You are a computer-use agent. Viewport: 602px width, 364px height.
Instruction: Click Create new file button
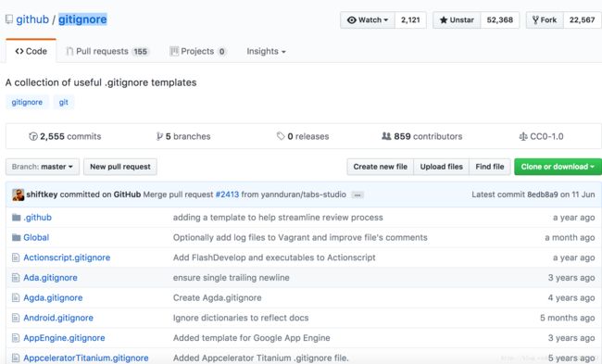(380, 167)
